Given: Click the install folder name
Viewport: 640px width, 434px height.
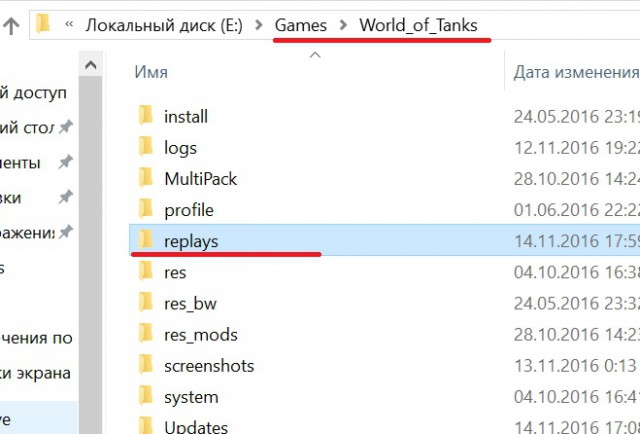Looking at the screenshot, I should (x=186, y=117).
